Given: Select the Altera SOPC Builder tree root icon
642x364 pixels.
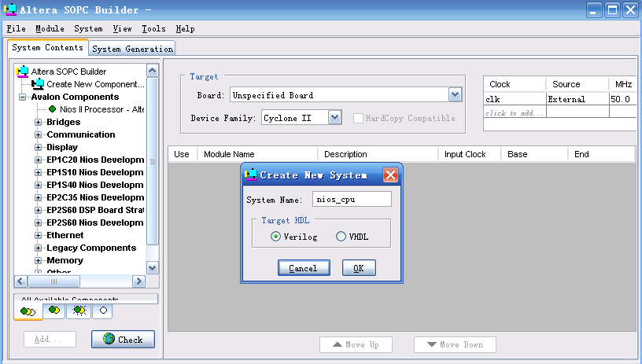Looking at the screenshot, I should pos(23,72).
